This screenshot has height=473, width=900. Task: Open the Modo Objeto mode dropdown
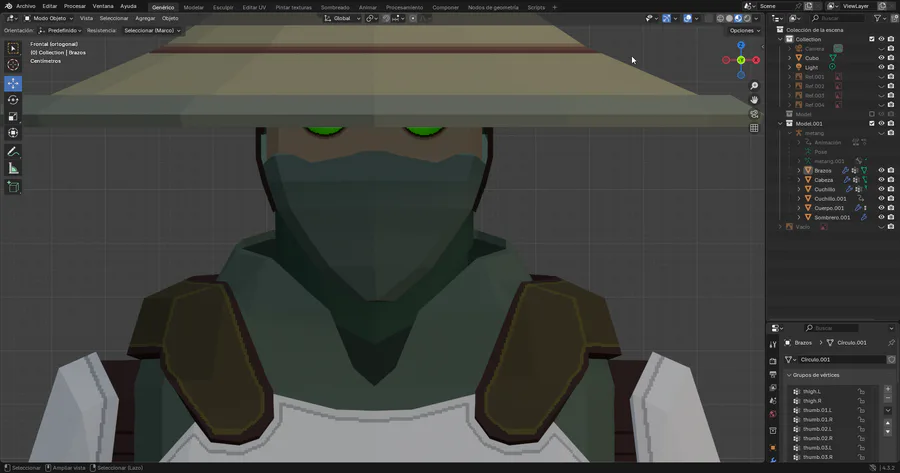(49, 18)
